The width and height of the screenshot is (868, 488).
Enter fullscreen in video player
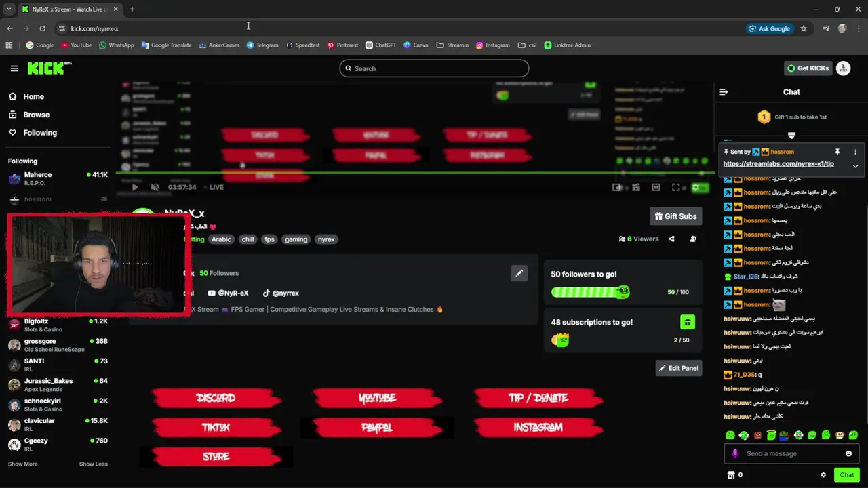tap(675, 187)
